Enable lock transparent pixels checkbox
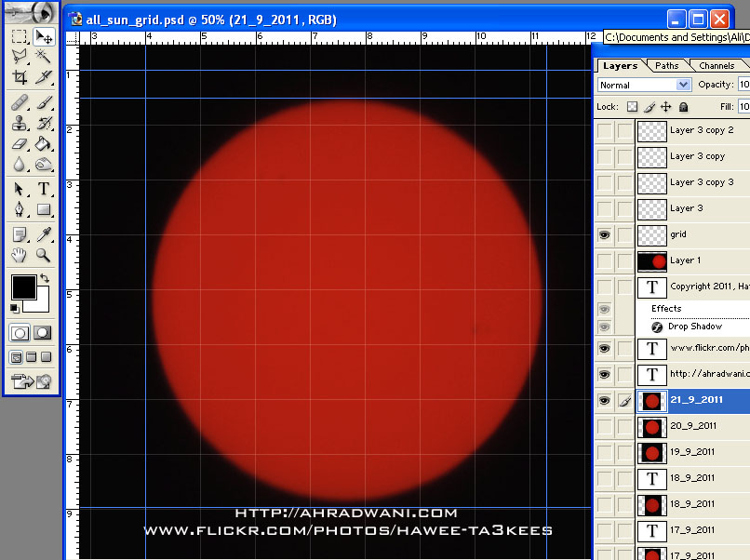The height and width of the screenshot is (560, 750). [633, 107]
